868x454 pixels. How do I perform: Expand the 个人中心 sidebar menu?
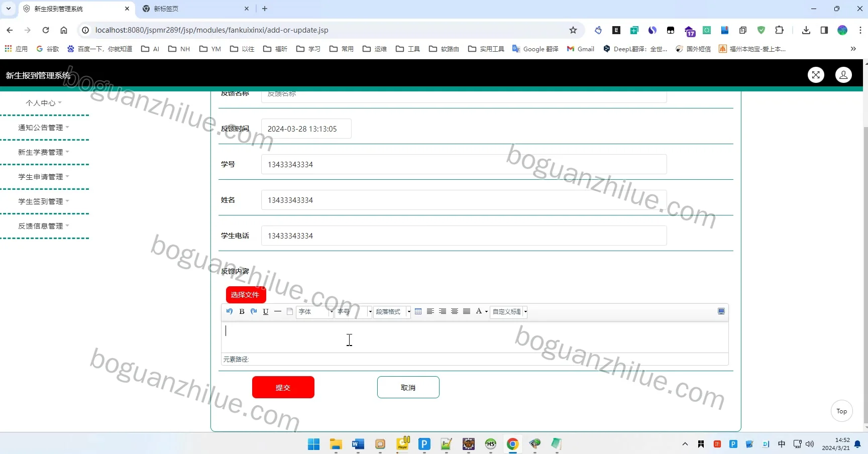click(44, 103)
